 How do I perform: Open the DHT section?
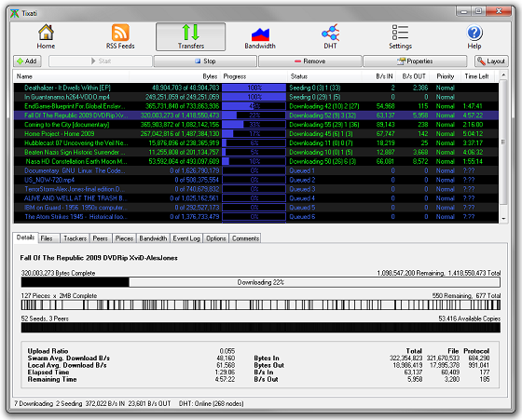pyautogui.click(x=330, y=36)
